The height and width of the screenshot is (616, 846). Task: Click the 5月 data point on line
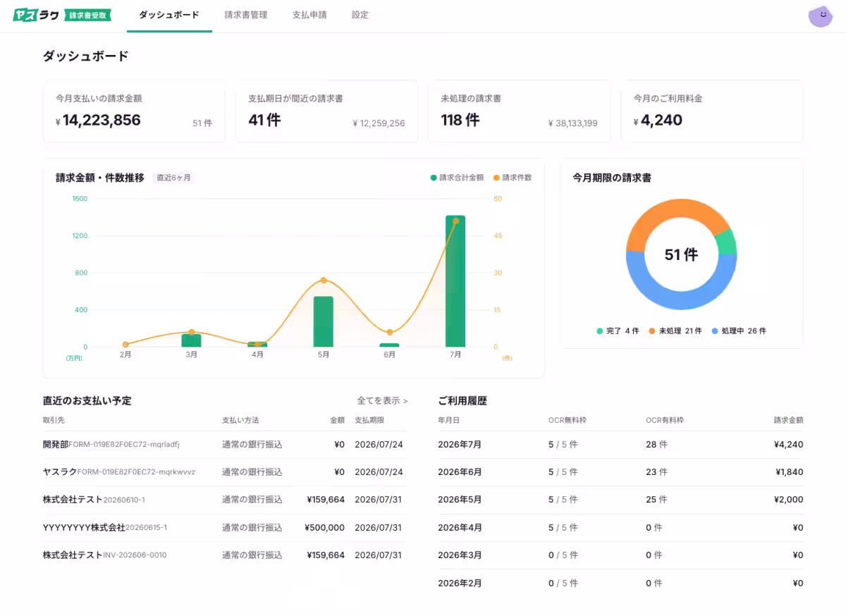click(324, 281)
